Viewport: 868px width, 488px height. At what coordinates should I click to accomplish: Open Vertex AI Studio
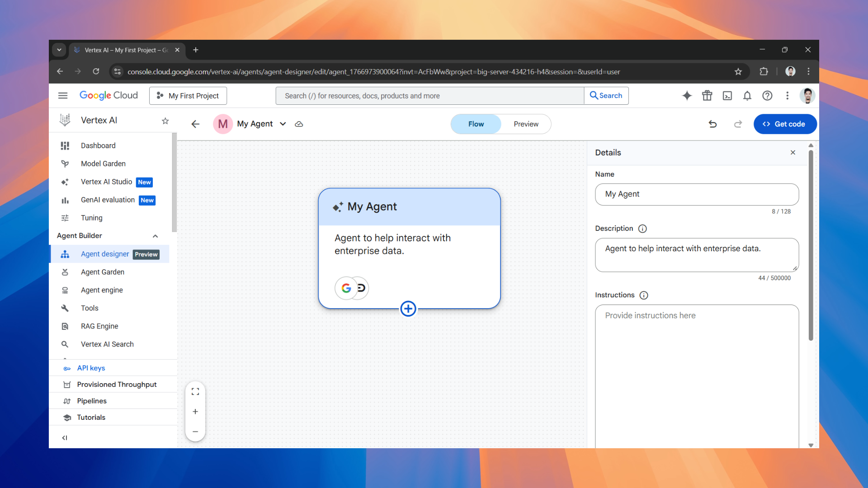click(x=107, y=182)
